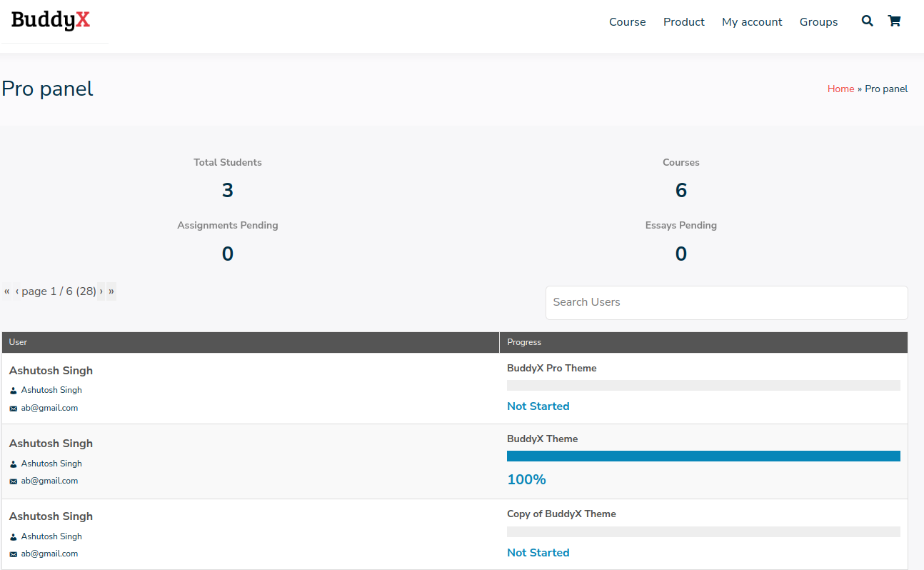The height and width of the screenshot is (570, 924).
Task: Click inside the Search Users field
Action: click(x=726, y=302)
